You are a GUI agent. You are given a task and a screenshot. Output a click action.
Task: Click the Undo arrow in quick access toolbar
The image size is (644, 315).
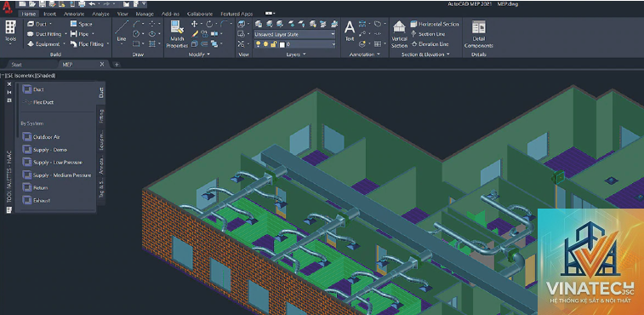tap(92, 4)
